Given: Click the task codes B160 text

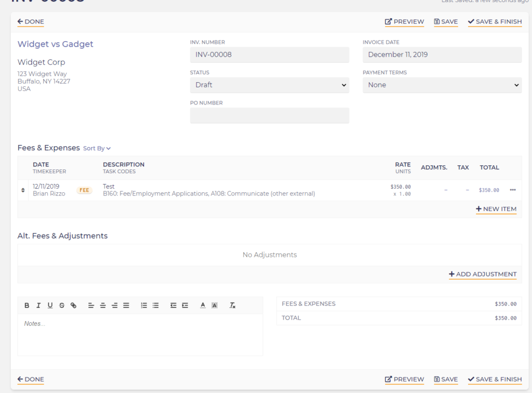Looking at the screenshot, I should pos(209,193).
